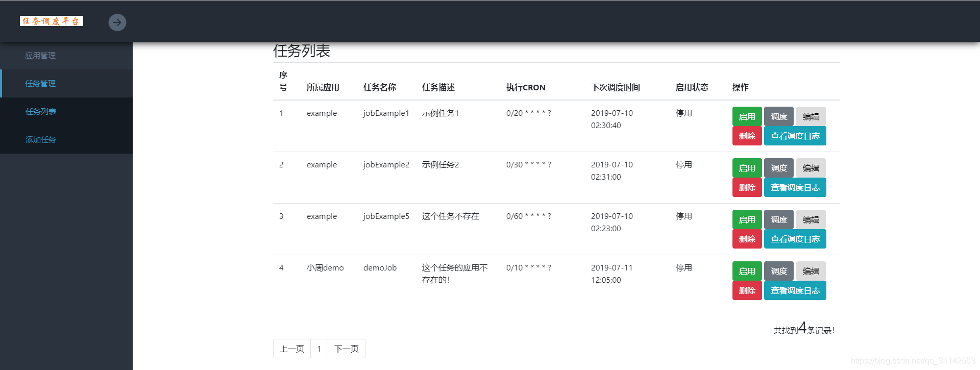Click the 共找到4条记录 record count
The image size is (980, 370).
click(x=804, y=329)
